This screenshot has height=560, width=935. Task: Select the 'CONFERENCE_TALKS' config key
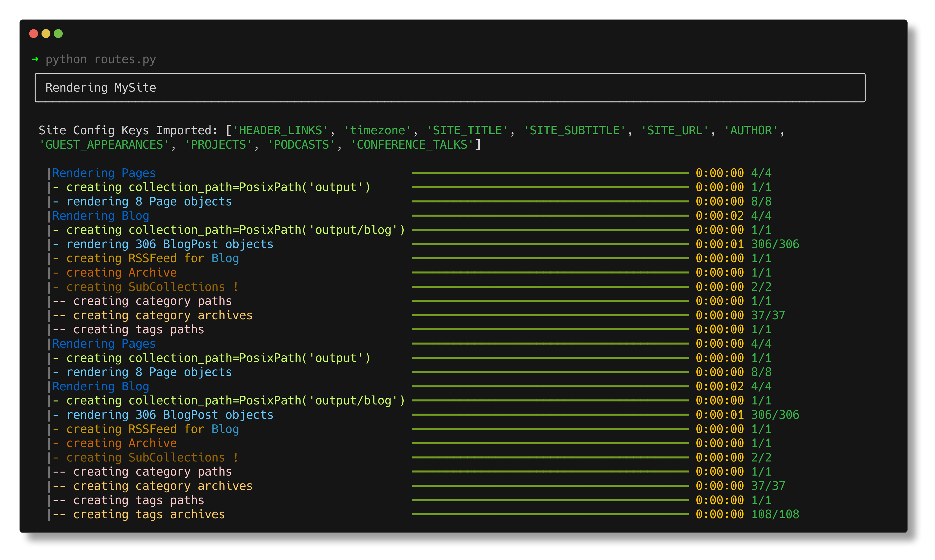coord(412,144)
